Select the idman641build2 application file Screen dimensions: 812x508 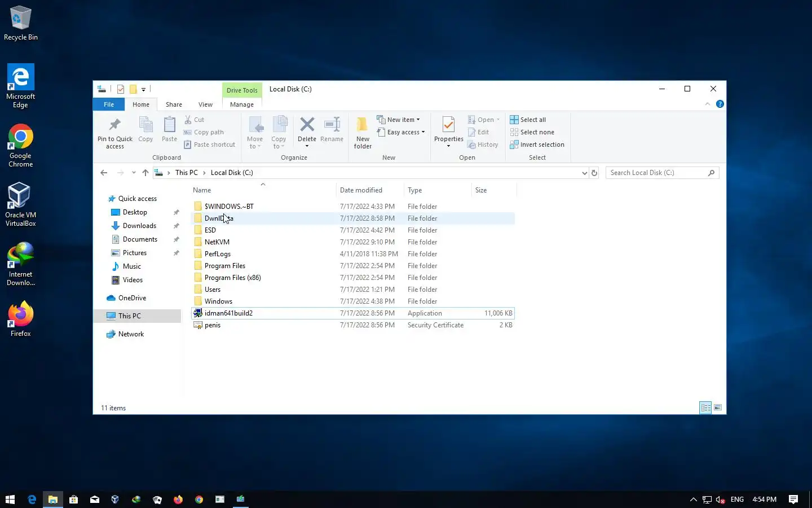(x=353, y=313)
